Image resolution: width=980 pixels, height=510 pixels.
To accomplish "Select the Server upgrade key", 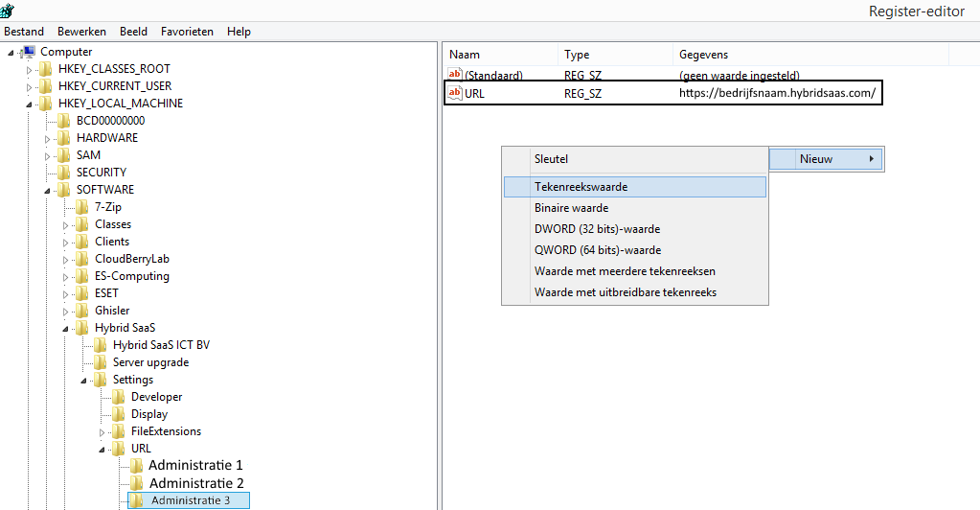I will [x=150, y=362].
